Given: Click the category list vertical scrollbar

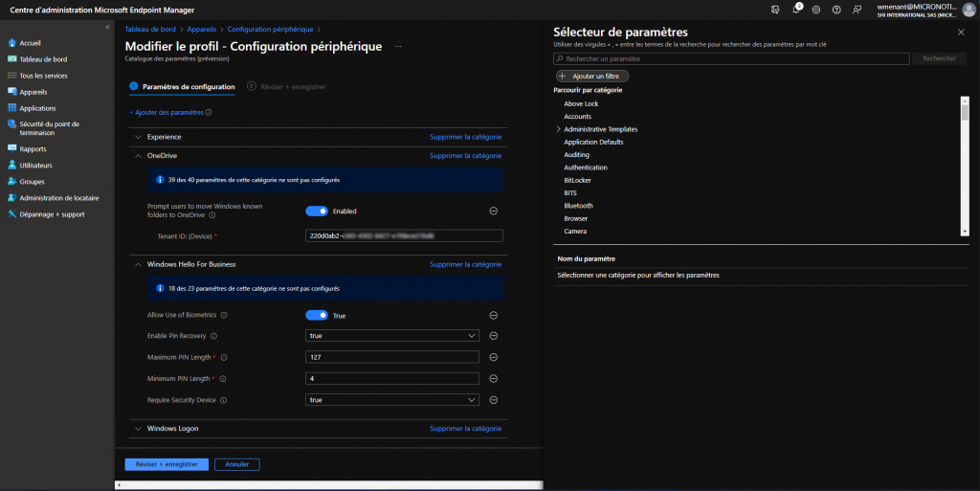Looking at the screenshot, I should [x=965, y=167].
